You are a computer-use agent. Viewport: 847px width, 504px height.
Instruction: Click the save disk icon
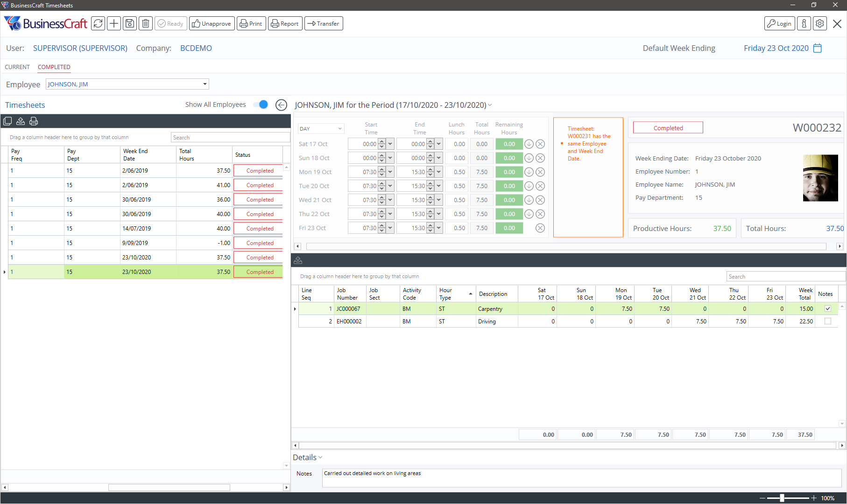130,23
